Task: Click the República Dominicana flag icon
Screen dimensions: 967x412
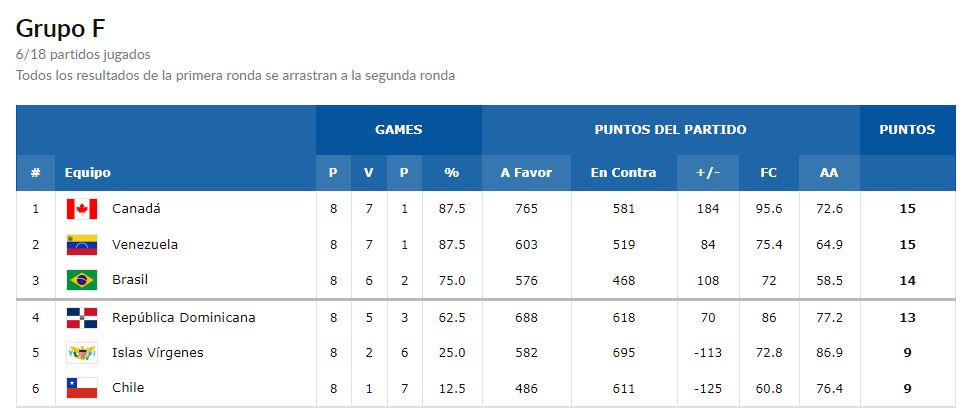Action: pyautogui.click(x=82, y=318)
